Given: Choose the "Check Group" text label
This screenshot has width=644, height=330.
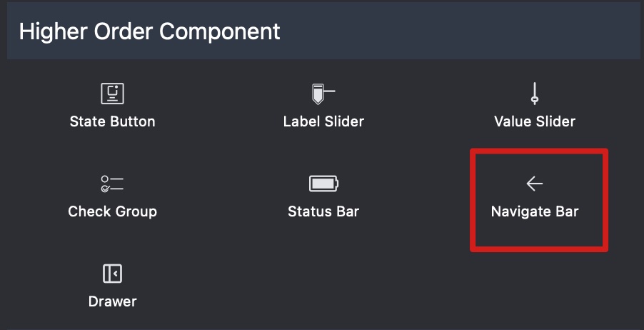Looking at the screenshot, I should [112, 211].
